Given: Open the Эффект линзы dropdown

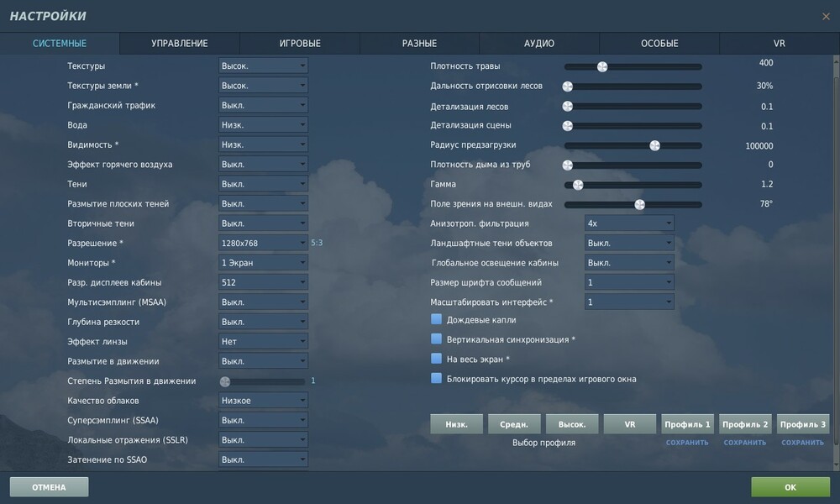Looking at the screenshot, I should click(263, 342).
